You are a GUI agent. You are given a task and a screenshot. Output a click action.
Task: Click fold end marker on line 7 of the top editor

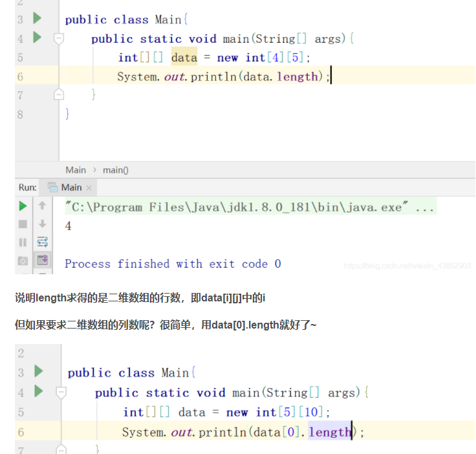59,94
